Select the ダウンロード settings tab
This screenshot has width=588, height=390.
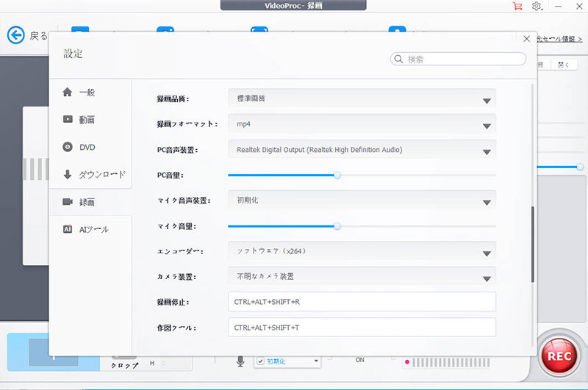(x=90, y=174)
